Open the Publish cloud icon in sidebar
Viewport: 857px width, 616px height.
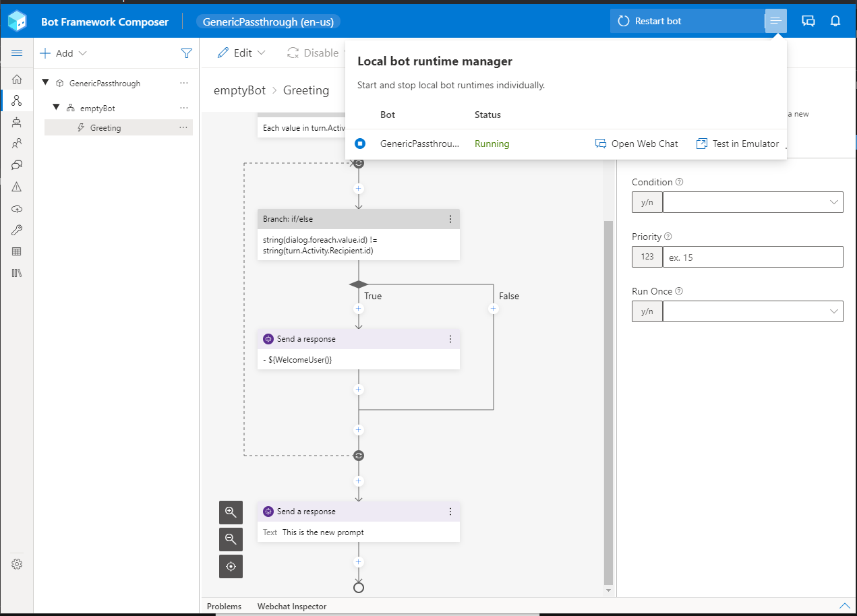17,208
